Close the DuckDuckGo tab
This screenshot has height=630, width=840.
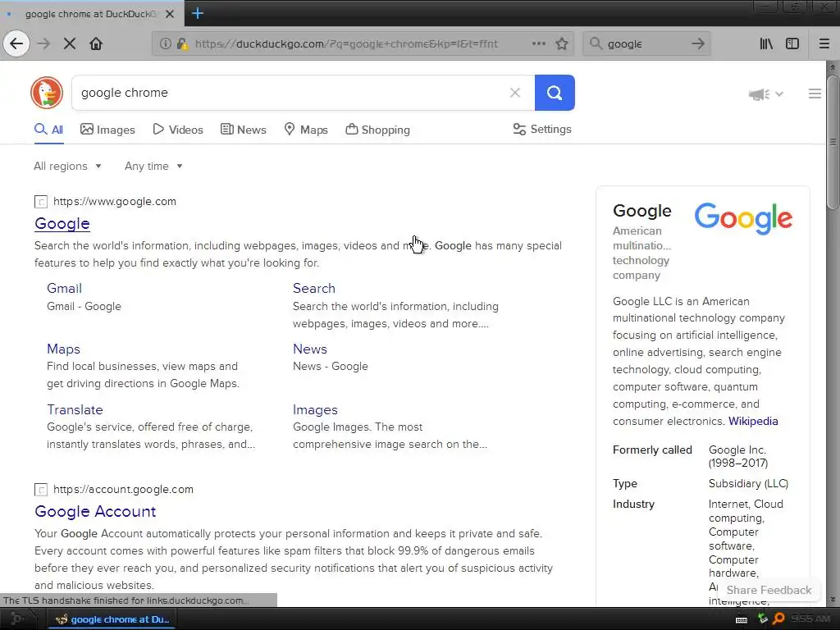169,14
